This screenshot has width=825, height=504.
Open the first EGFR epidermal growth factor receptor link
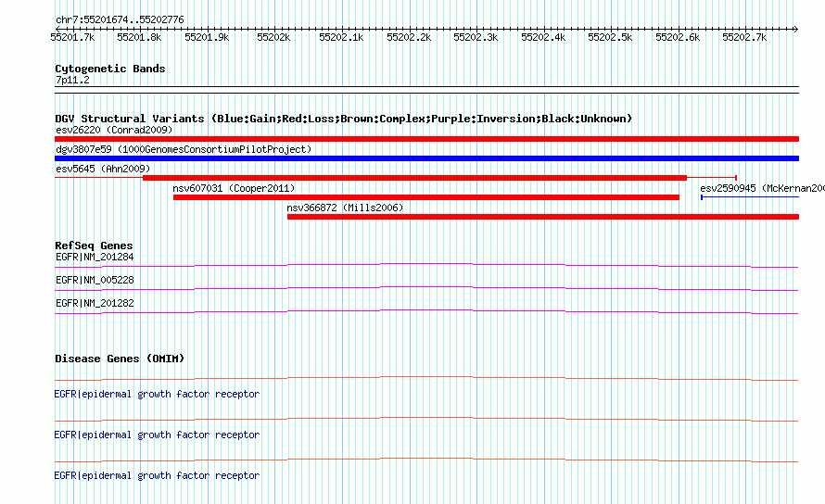[x=157, y=394]
